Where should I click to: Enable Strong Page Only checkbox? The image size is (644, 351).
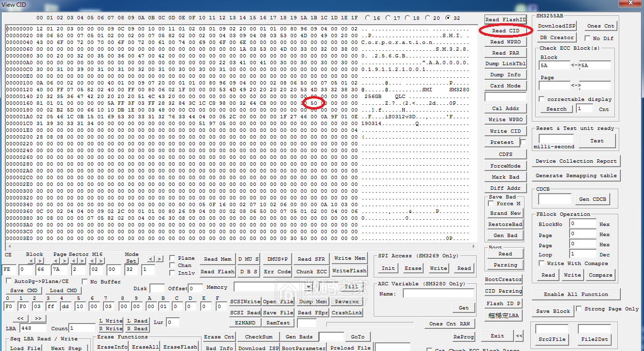tap(579, 309)
